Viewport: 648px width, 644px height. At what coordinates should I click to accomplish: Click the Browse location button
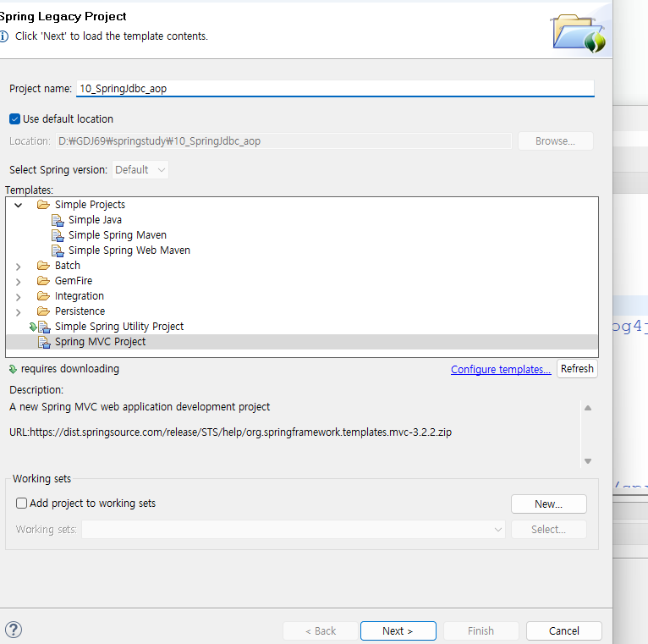coord(555,141)
